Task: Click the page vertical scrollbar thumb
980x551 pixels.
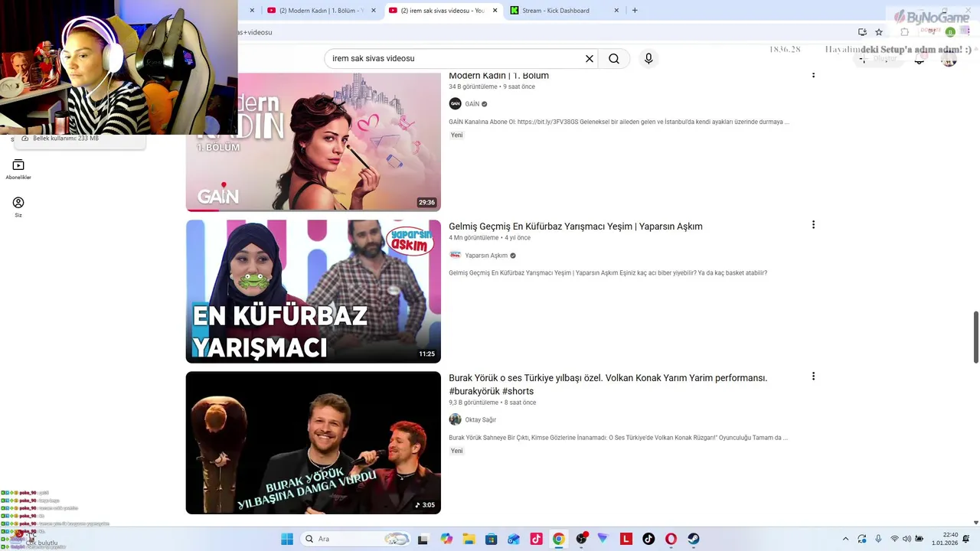Action: tap(976, 337)
